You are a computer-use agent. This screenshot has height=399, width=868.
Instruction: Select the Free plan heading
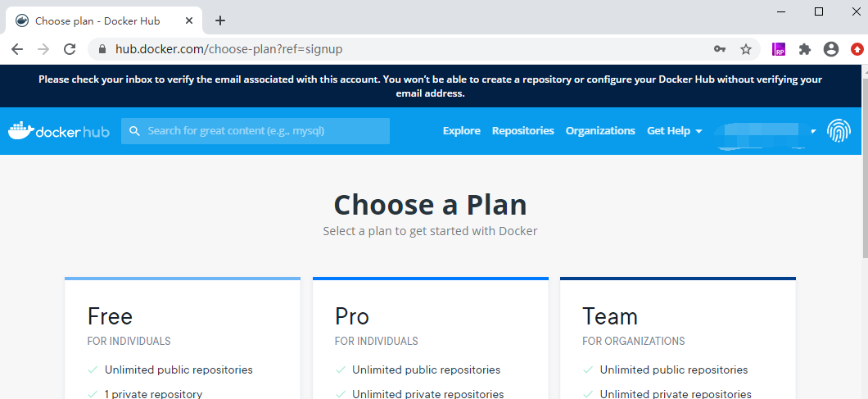coord(111,316)
